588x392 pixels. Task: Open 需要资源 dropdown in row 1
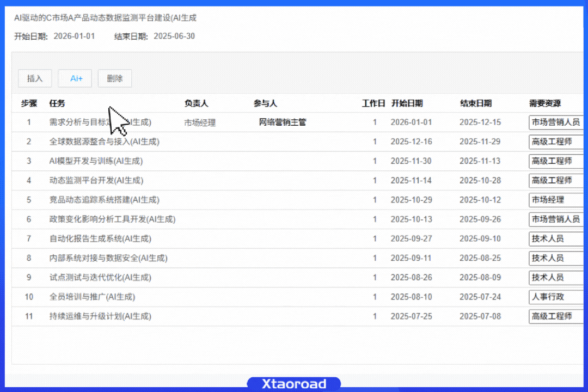pos(556,122)
